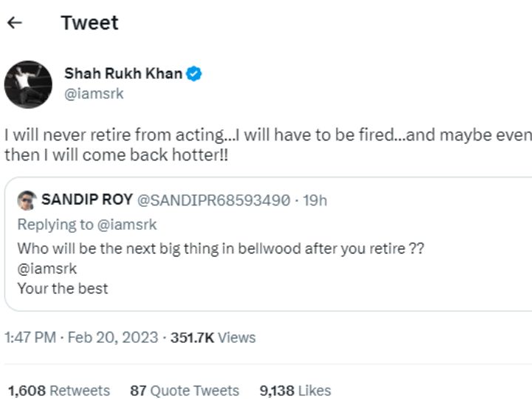Click the blue verified badge icon
The width and height of the screenshot is (532, 399).
click(194, 74)
